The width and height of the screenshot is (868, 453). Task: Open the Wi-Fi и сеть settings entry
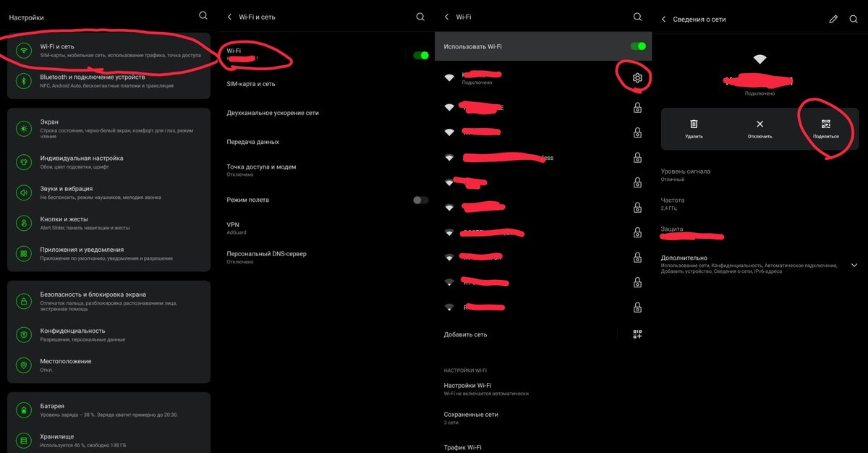109,51
